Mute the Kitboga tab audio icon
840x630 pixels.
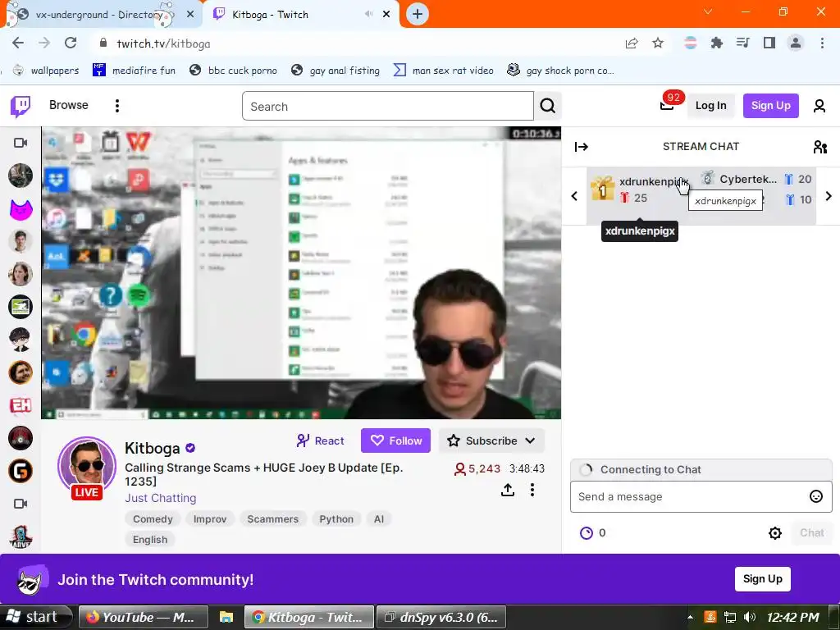368,14
